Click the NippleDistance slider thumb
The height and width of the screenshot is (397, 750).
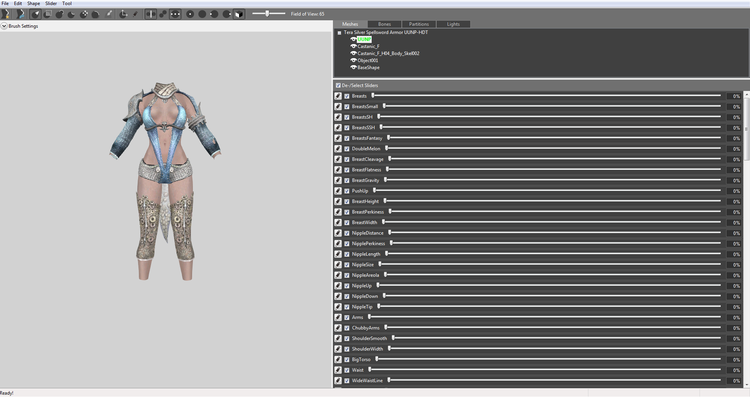click(x=390, y=232)
